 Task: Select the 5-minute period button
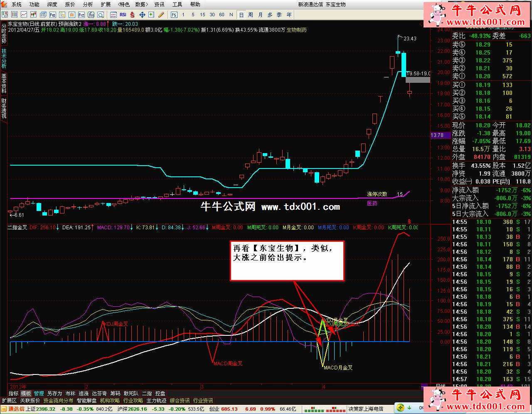(x=193, y=15)
